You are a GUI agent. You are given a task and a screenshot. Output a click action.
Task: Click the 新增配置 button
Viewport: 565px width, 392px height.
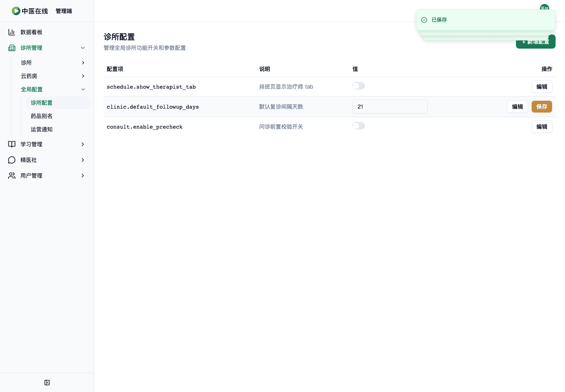click(x=536, y=42)
